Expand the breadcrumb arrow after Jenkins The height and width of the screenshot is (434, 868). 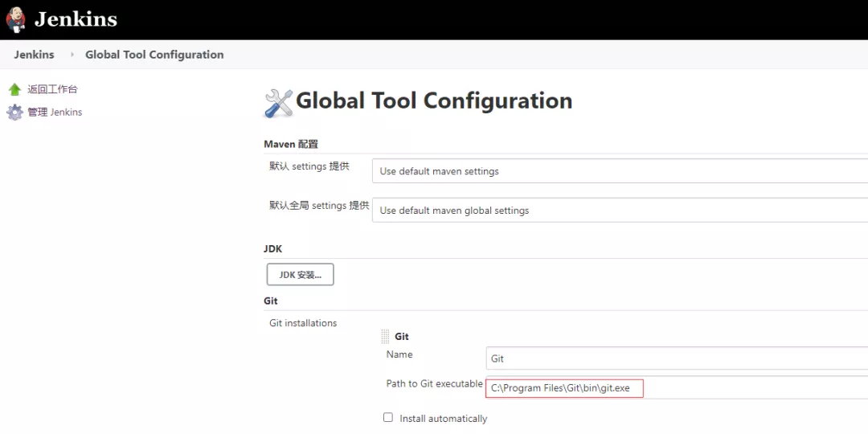tap(72, 55)
